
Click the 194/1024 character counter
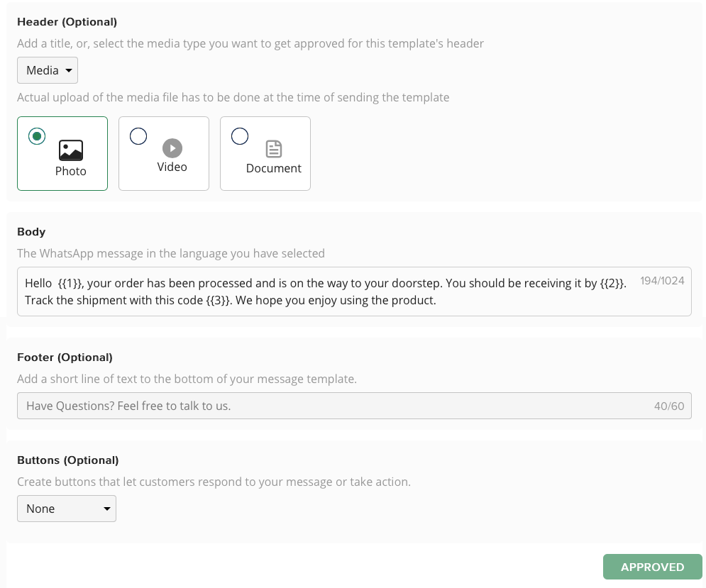(661, 280)
